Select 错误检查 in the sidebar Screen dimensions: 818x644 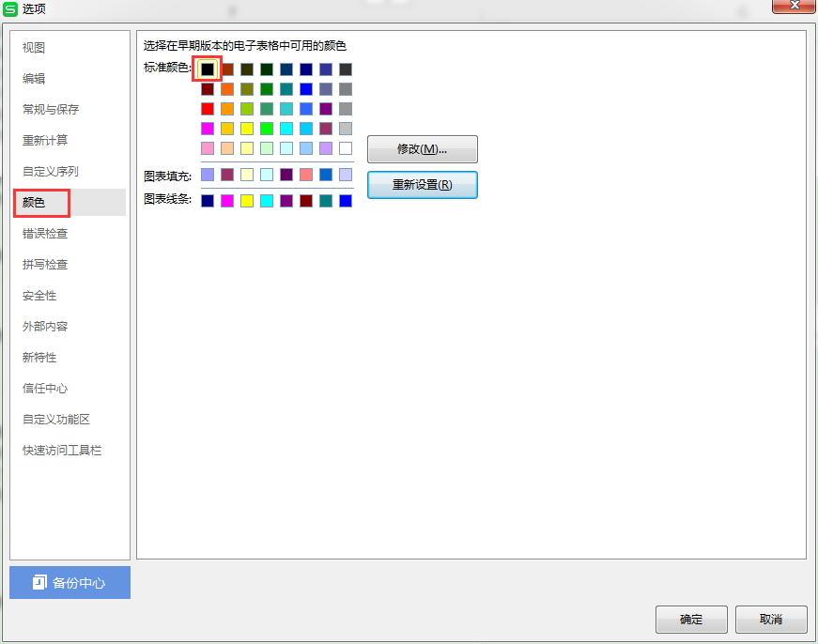(45, 234)
